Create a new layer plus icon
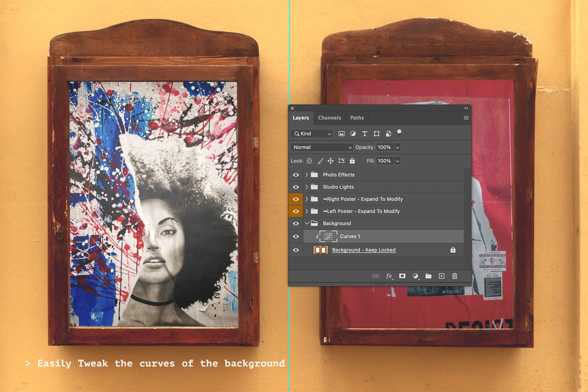 click(x=441, y=276)
